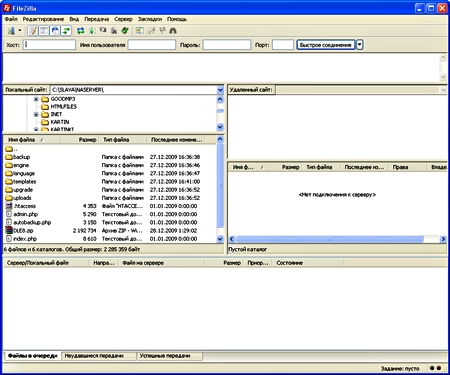450x375 pixels.
Task: Toggle processing of the transfer queue
Action: pos(92,31)
